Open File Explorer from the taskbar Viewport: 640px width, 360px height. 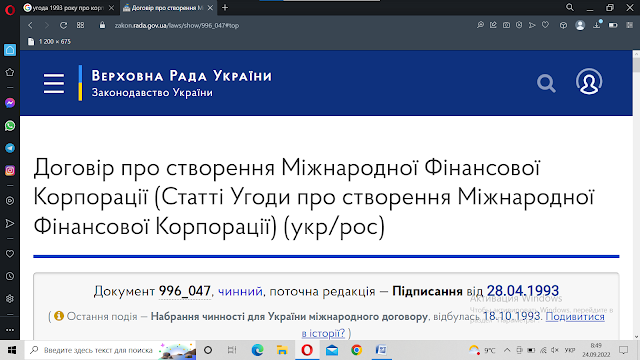(x=282, y=350)
